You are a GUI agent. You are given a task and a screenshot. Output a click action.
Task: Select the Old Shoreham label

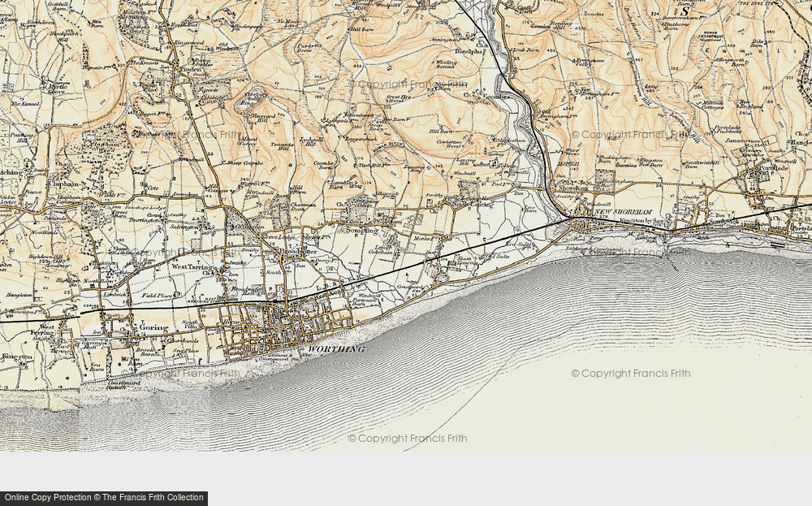[572, 187]
